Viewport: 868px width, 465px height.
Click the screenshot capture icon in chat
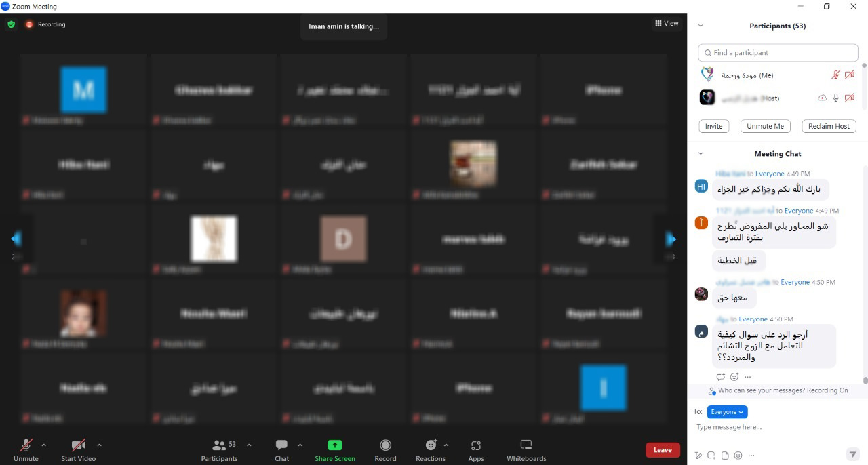(x=711, y=455)
